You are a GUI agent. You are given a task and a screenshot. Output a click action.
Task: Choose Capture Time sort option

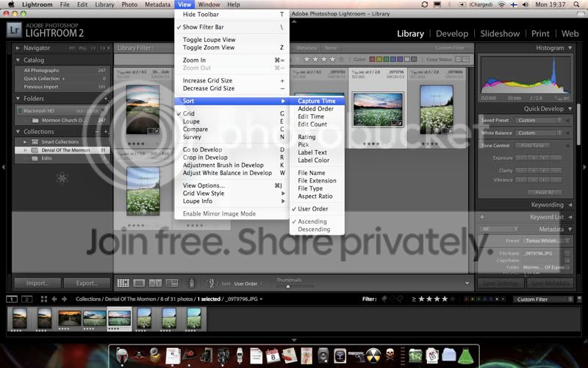317,101
